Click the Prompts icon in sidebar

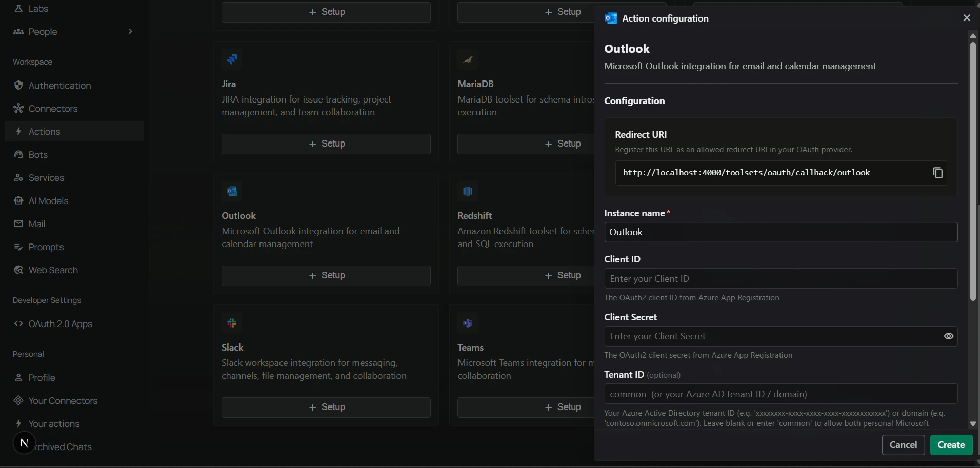(x=18, y=247)
